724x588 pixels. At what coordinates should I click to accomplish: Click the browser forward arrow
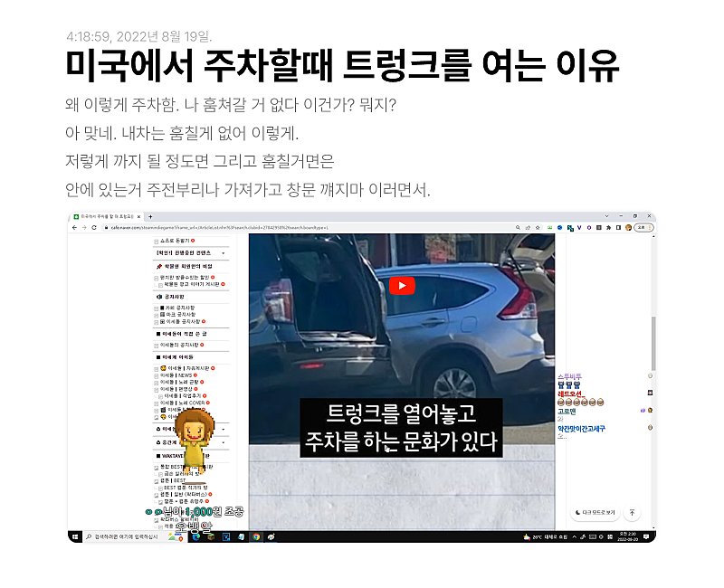click(84, 228)
